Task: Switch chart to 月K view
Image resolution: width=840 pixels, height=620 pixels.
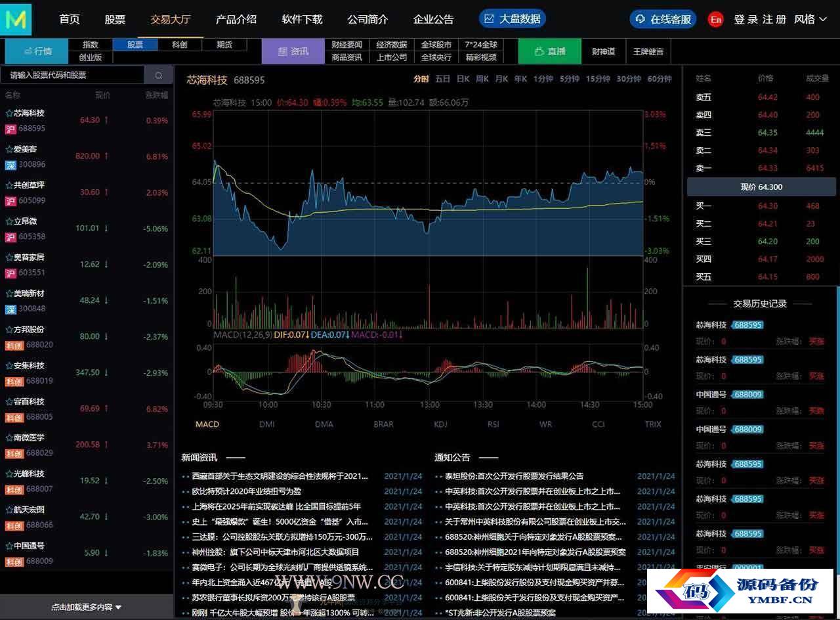Action: point(501,79)
